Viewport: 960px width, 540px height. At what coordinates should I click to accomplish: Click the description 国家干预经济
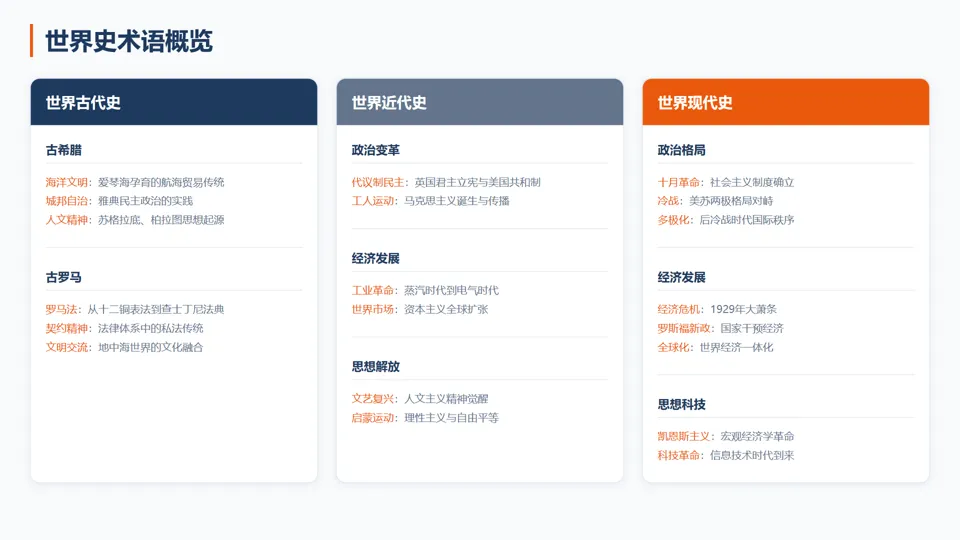(x=752, y=328)
